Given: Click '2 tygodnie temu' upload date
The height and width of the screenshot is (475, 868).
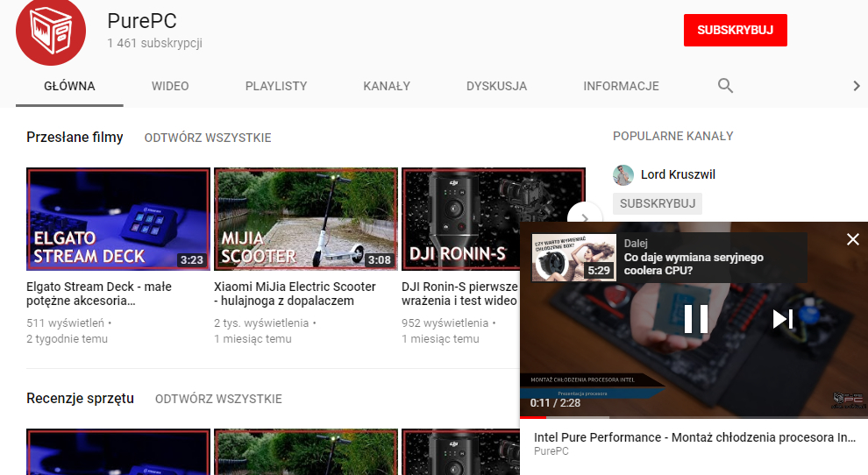Looking at the screenshot, I should point(67,339).
